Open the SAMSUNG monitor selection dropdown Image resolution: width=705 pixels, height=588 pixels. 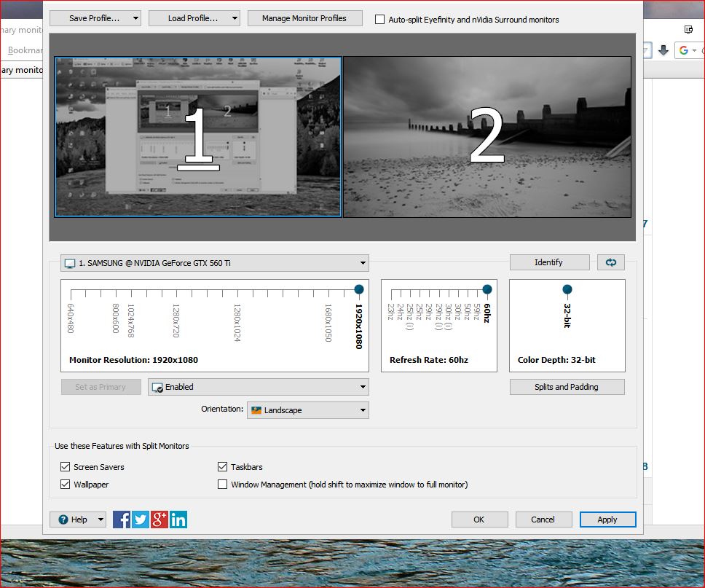point(215,263)
